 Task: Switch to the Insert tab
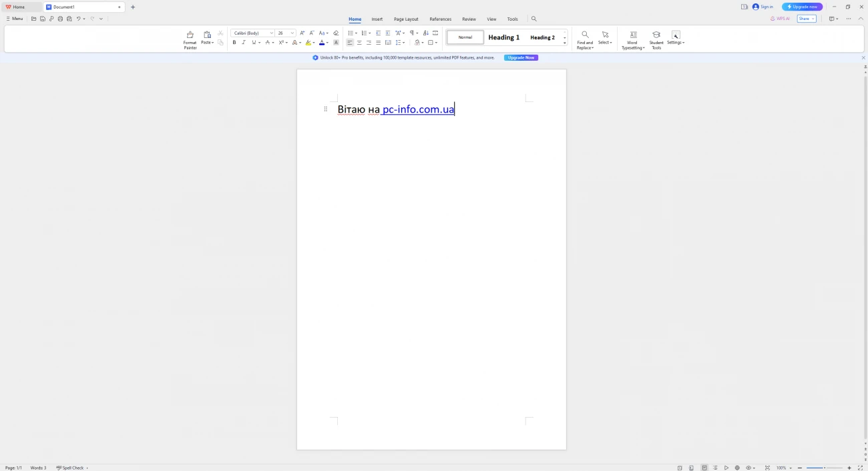377,19
